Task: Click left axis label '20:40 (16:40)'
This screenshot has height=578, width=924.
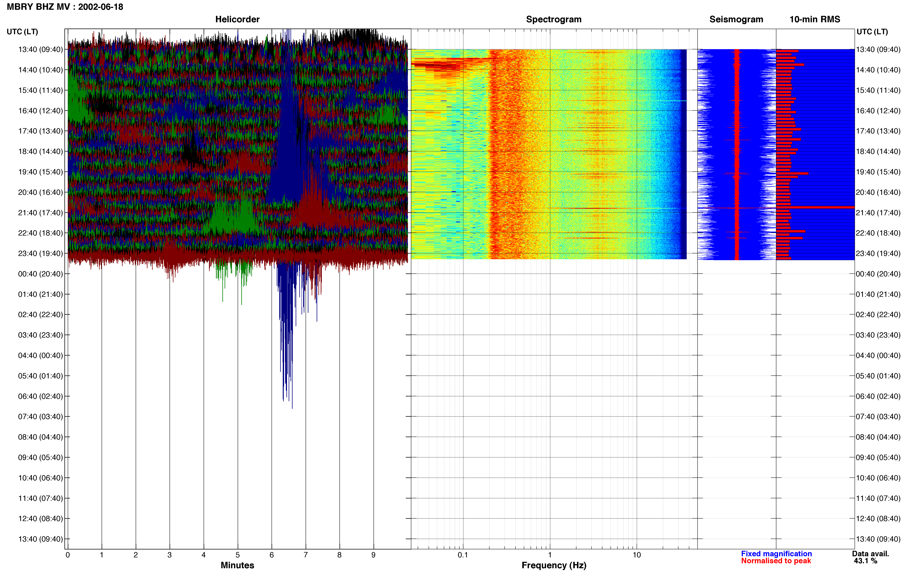Action: tap(41, 192)
